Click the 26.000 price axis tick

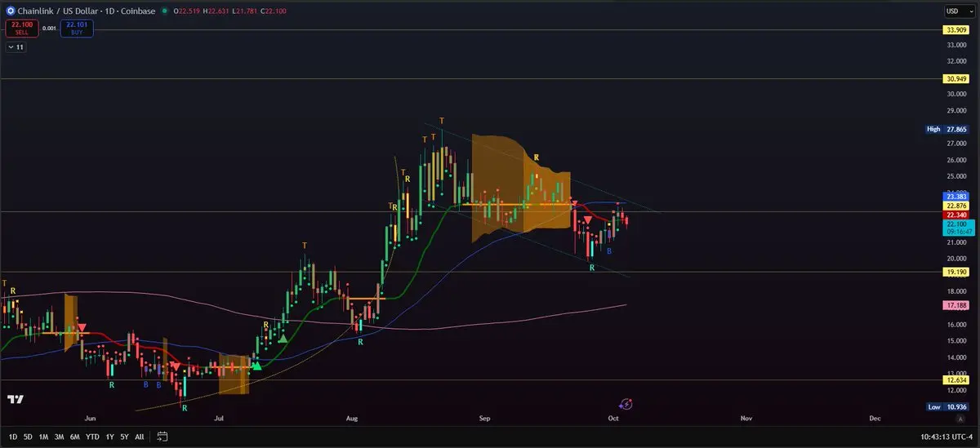(957, 160)
